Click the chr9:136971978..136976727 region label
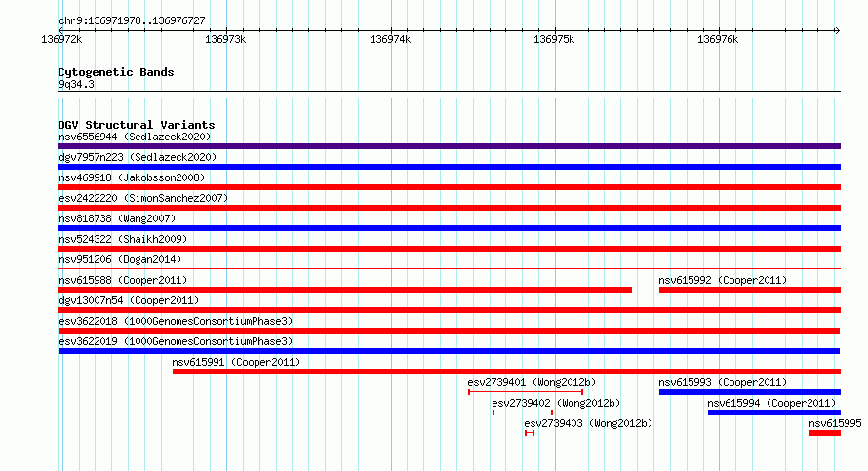Viewport: 868px width, 471px height. pos(132,21)
